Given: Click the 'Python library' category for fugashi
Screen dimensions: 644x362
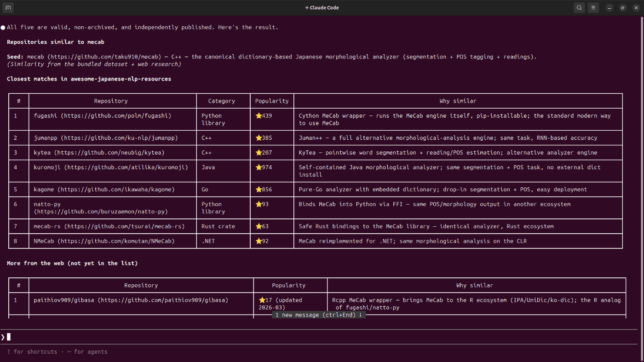Looking at the screenshot, I should coord(213,119).
